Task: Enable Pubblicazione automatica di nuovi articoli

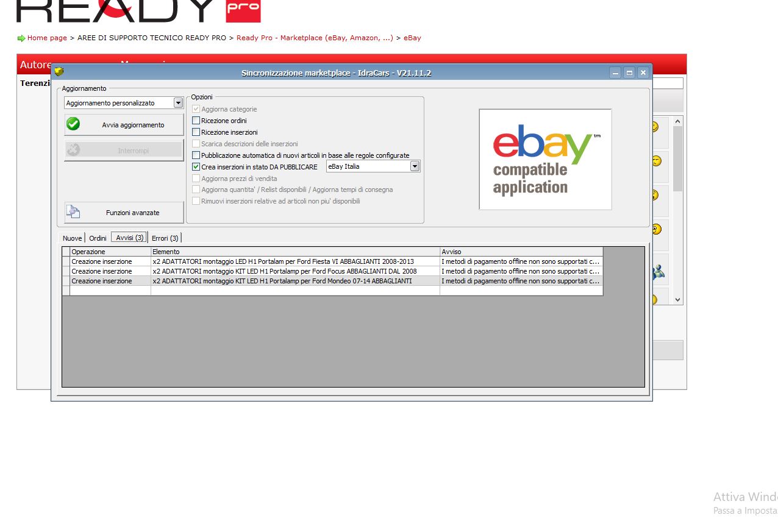Action: click(196, 155)
